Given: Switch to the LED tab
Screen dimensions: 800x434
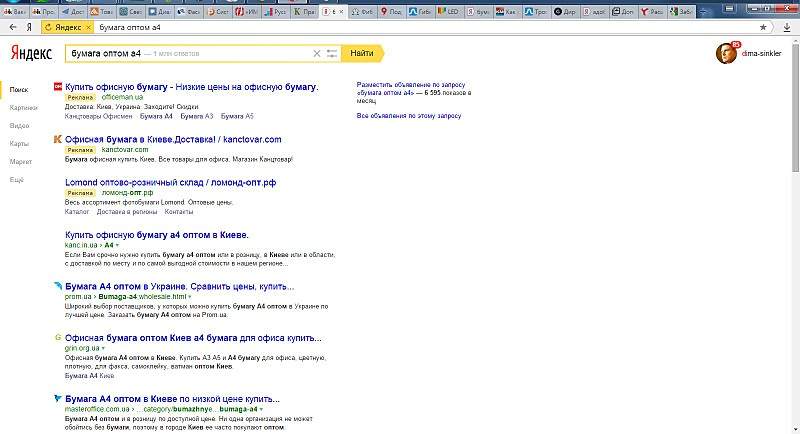Looking at the screenshot, I should [x=448, y=11].
